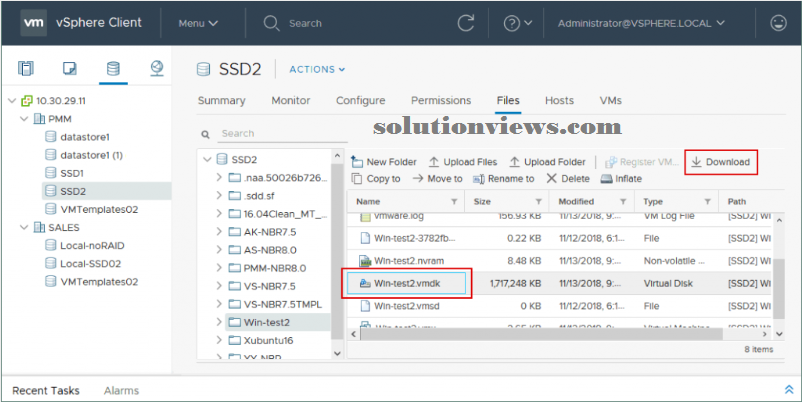Click the New Folder icon
This screenshot has height=402, width=802.
tap(357, 162)
